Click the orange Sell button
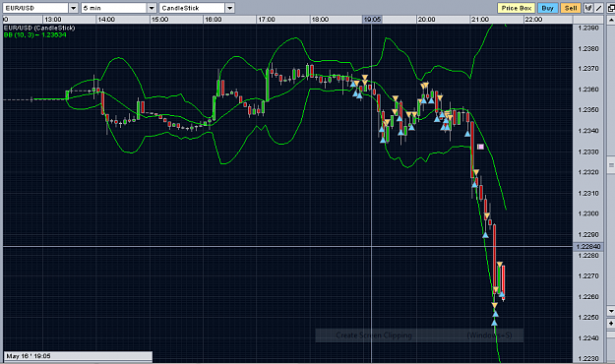615x364 pixels. (571, 8)
